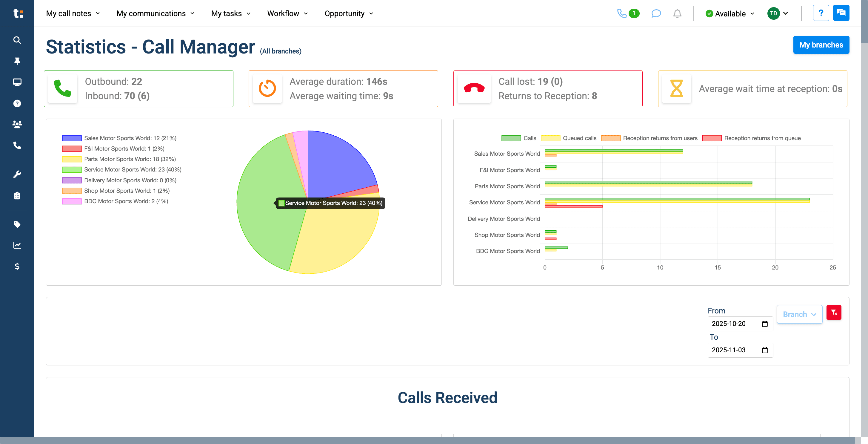Toggle F&I Motor Sports World pie legend
The height and width of the screenshot is (444, 868).
113,148
